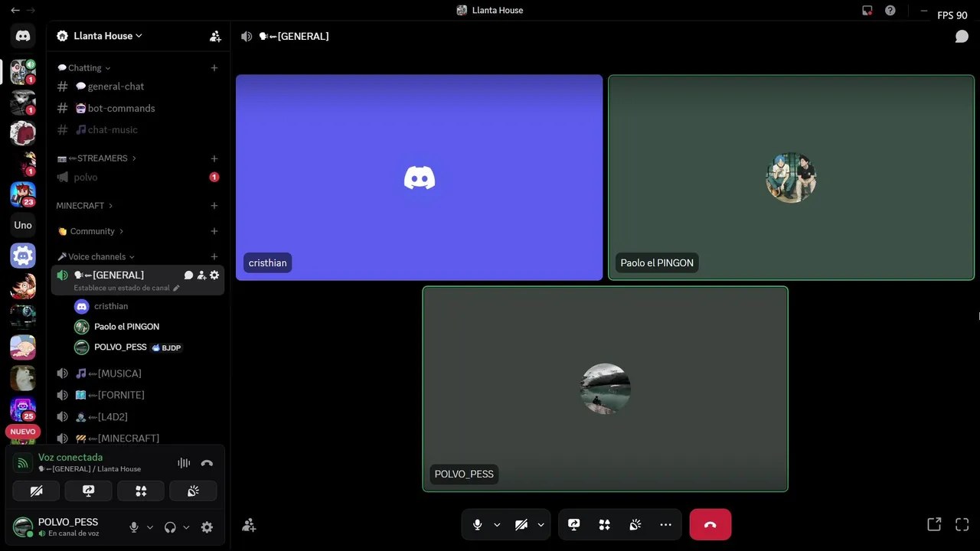Add channel to STREAMERS category
The height and width of the screenshot is (551, 980).
pos(214,158)
